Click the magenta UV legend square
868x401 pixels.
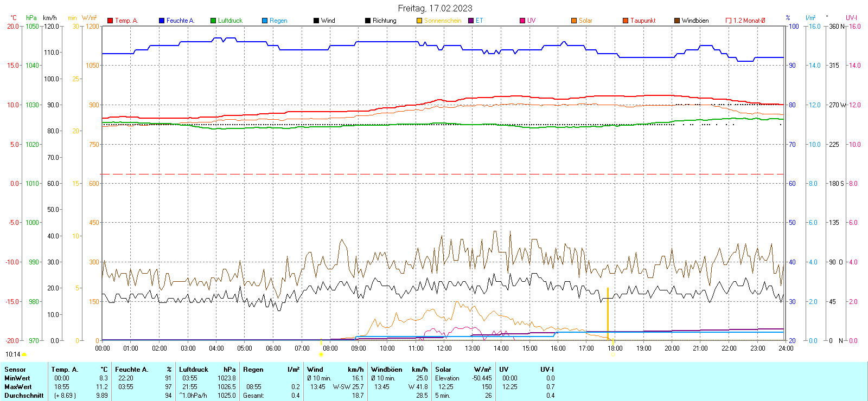522,21
